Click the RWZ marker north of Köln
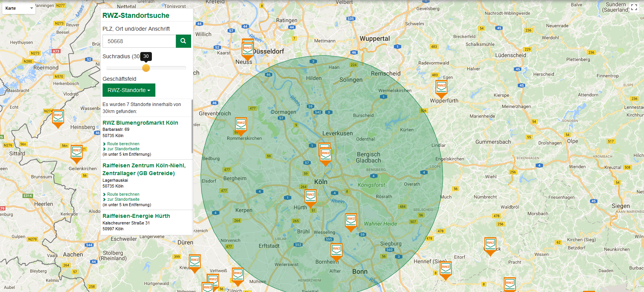This screenshot has width=644, height=292. click(325, 155)
